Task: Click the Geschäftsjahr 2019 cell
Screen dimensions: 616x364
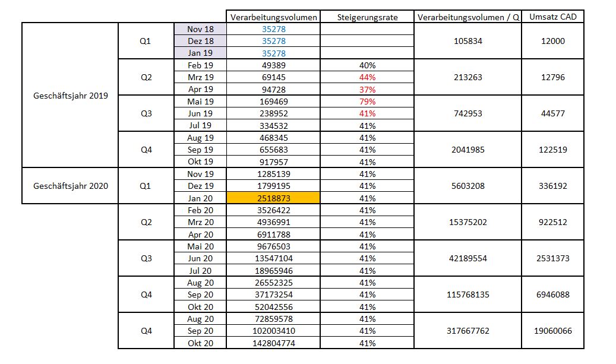Action: coord(71,95)
